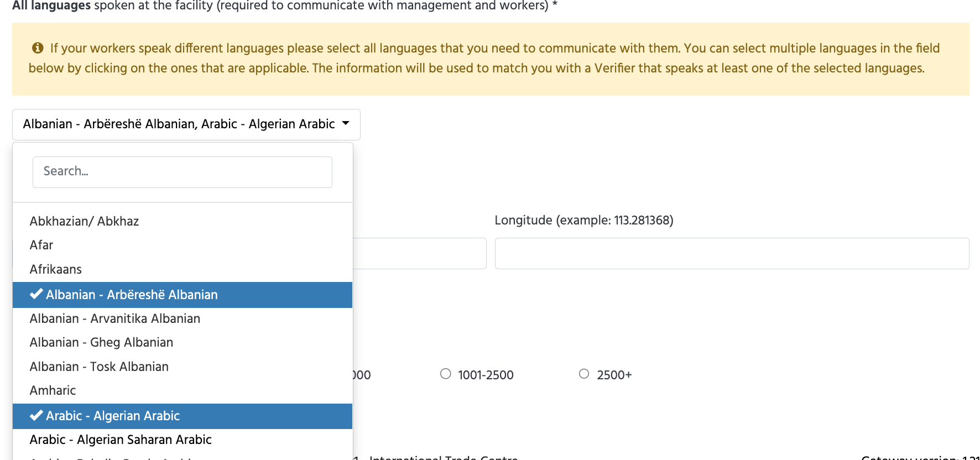
Task: Click the checkmark beside Arabic - Algerian Arabic
Action: [x=37, y=415]
